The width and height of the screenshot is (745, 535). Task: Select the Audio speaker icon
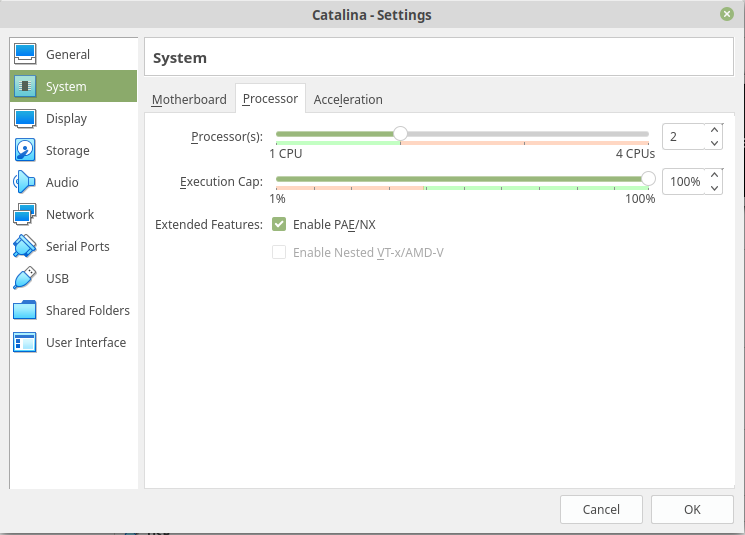(25, 182)
